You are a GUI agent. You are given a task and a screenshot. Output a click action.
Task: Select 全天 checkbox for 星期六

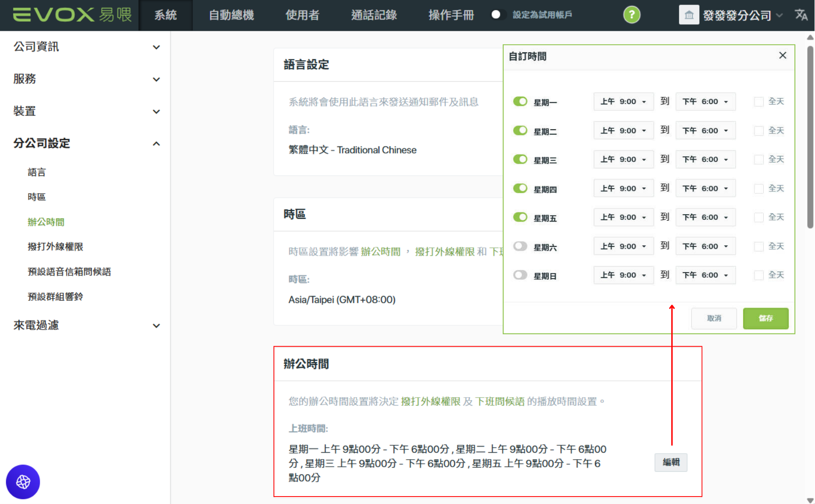pyautogui.click(x=759, y=246)
